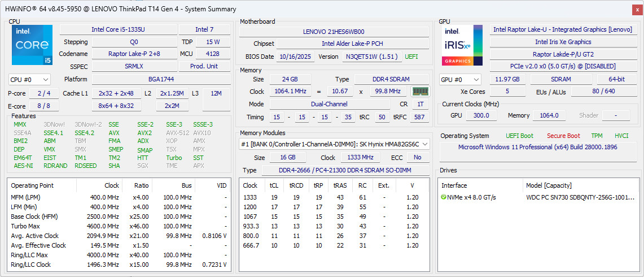Screen dimensions: 644x277
Task: Click the Bus column header
Action: pyautogui.click(x=174, y=185)
